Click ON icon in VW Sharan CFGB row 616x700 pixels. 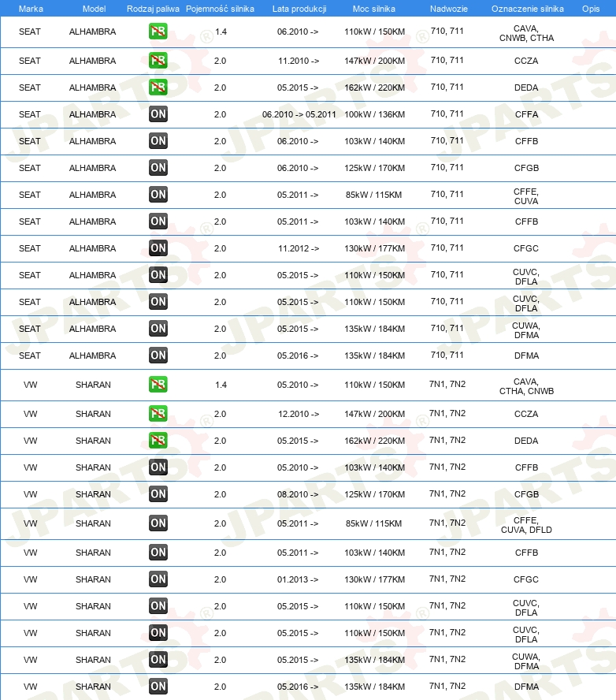point(158,493)
